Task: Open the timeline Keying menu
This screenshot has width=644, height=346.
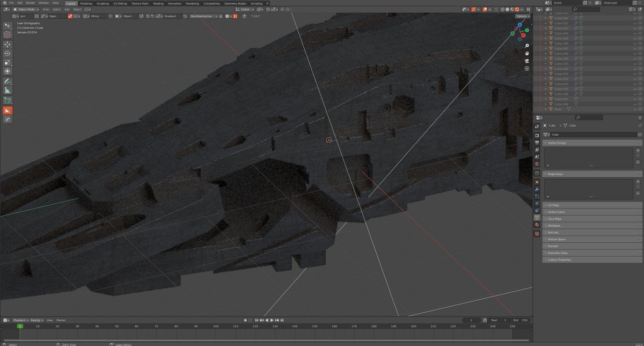Action: [36, 320]
